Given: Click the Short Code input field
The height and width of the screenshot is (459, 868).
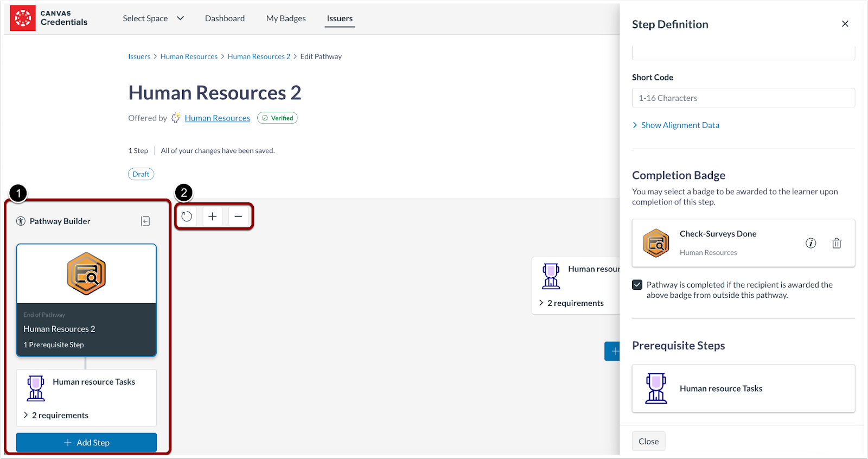Looking at the screenshot, I should click(x=743, y=98).
